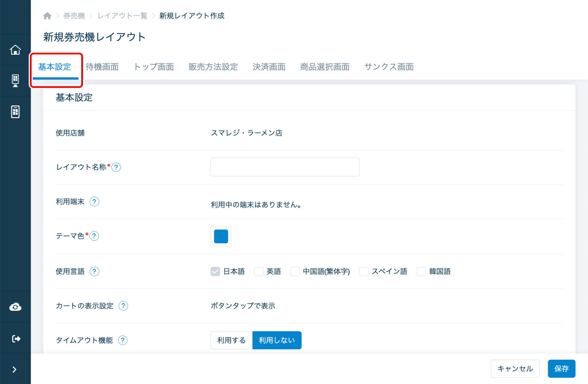Screen dimensions: 588x384
Task: Open the blue theme color swatch
Action: click(x=221, y=236)
